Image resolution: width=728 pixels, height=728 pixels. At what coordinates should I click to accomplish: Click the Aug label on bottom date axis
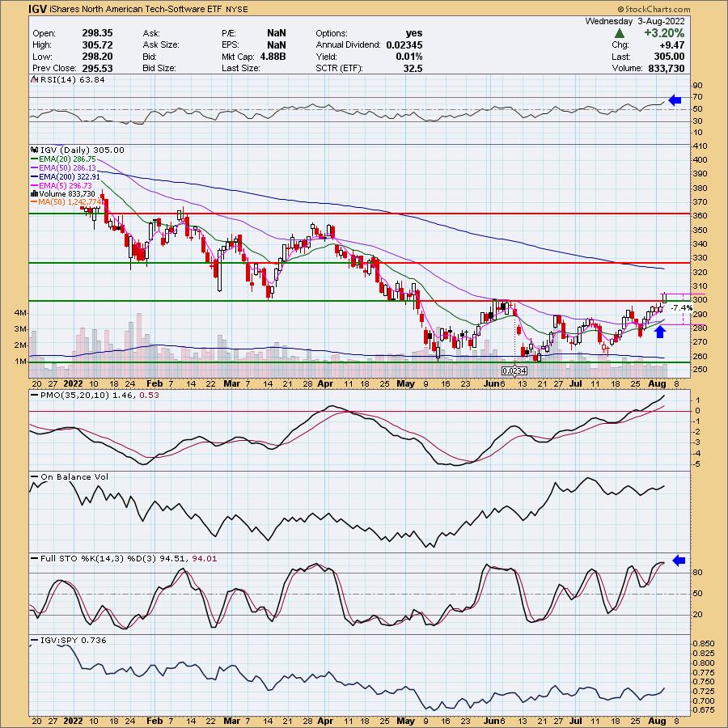[x=657, y=721]
